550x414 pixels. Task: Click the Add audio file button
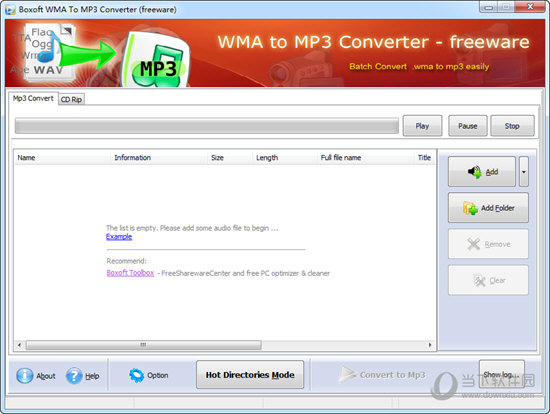click(482, 172)
